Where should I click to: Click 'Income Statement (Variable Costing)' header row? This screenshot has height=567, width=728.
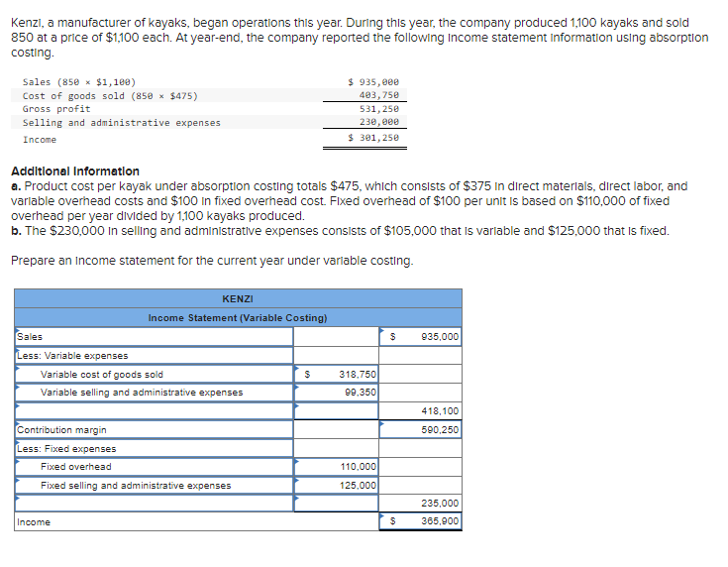pyautogui.click(x=238, y=317)
